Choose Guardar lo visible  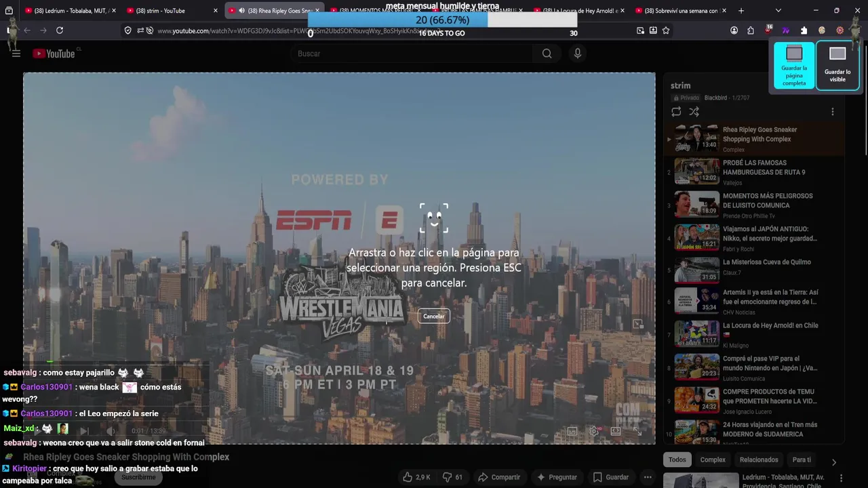click(837, 65)
